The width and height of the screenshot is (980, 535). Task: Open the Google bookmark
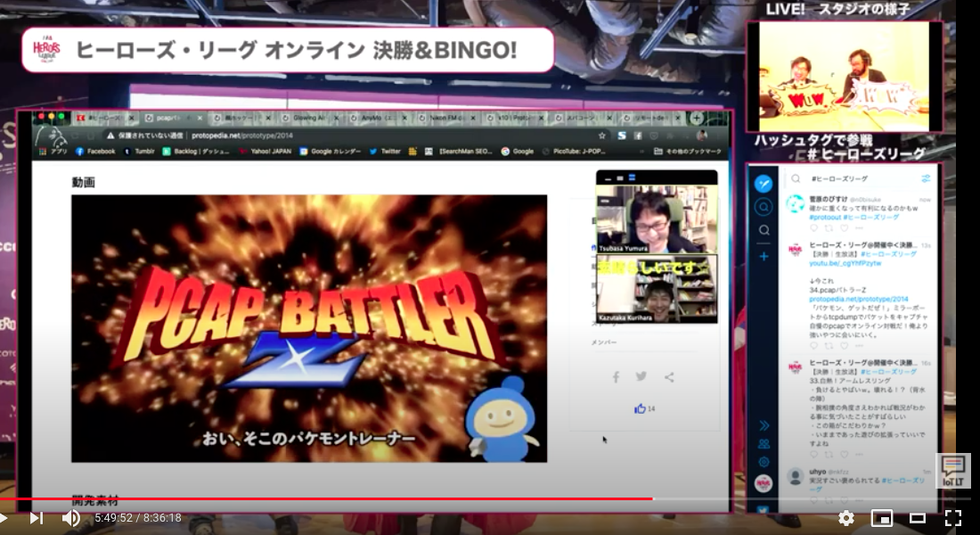tap(518, 152)
